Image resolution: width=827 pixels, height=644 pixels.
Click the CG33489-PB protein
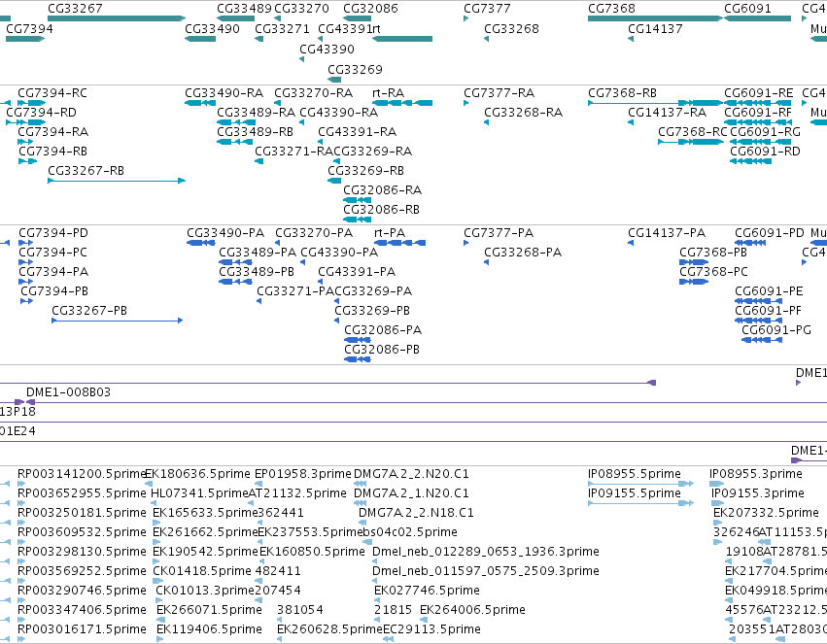tap(235, 282)
